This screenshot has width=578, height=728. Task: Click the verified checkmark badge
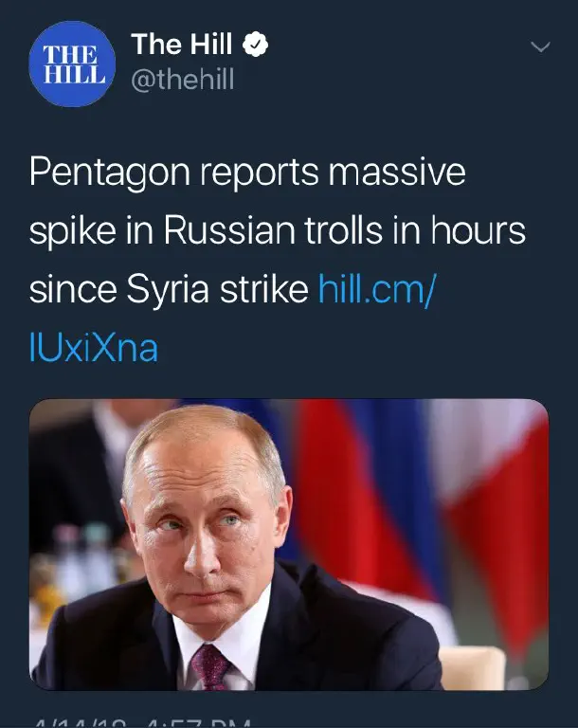point(256,45)
